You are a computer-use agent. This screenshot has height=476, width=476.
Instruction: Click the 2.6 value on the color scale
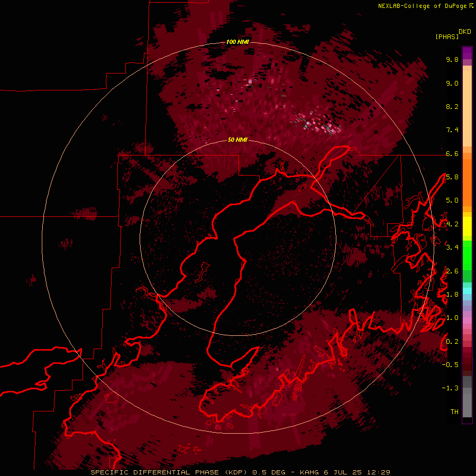coord(452,271)
